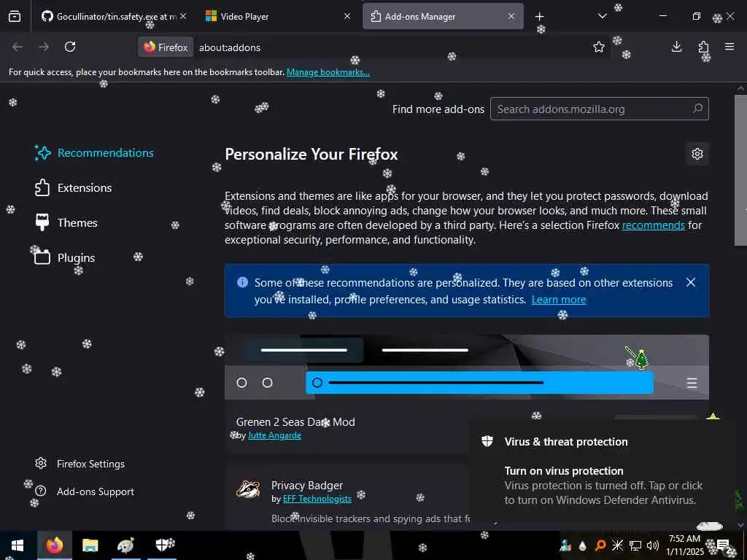Image resolution: width=747 pixels, height=560 pixels.
Task: Close the Video Player tab
Action: point(347,16)
